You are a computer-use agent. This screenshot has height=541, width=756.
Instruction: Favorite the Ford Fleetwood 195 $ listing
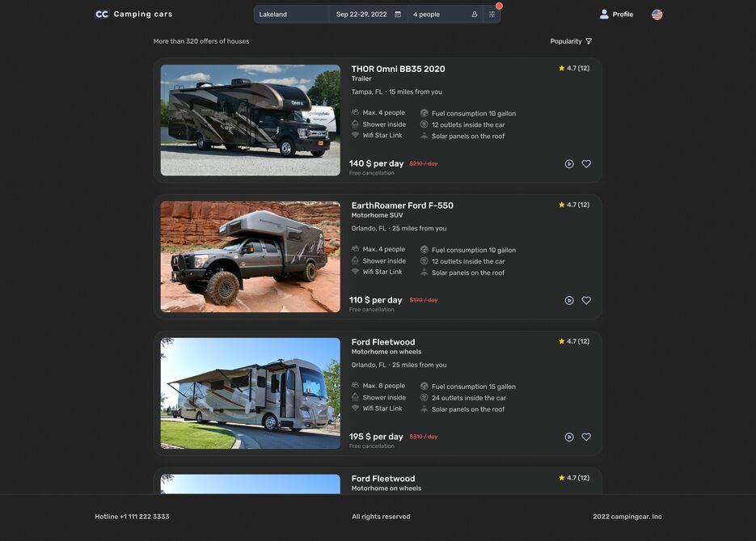point(586,437)
